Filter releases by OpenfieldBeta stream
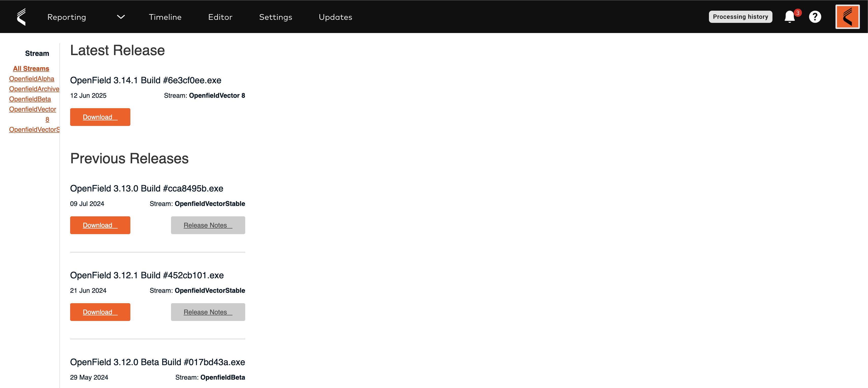 (30, 99)
